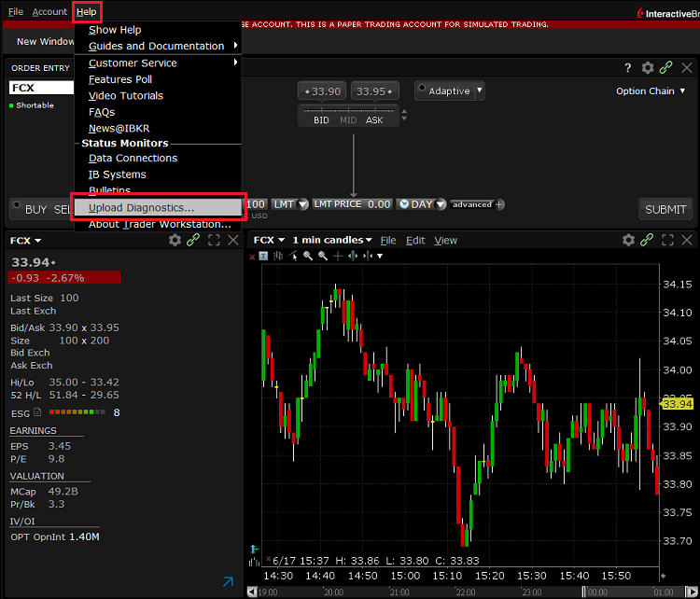Select the text annotation tool in chart toolbar
Viewport: 700px width, 599px height.
(x=263, y=257)
